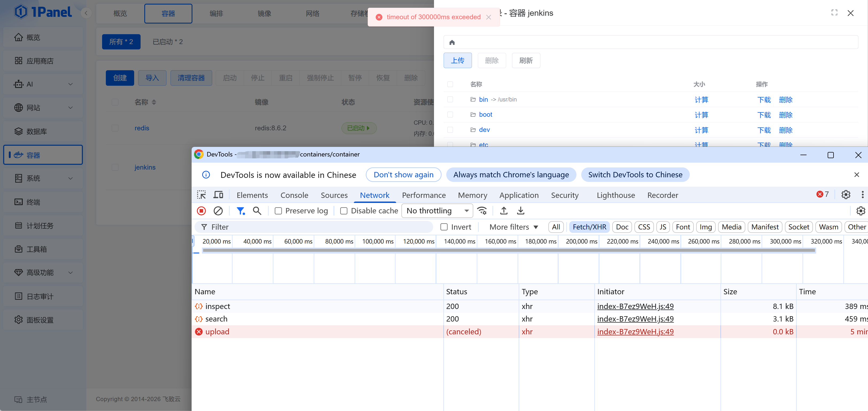Click the DevTools stop recording icon

[201, 211]
